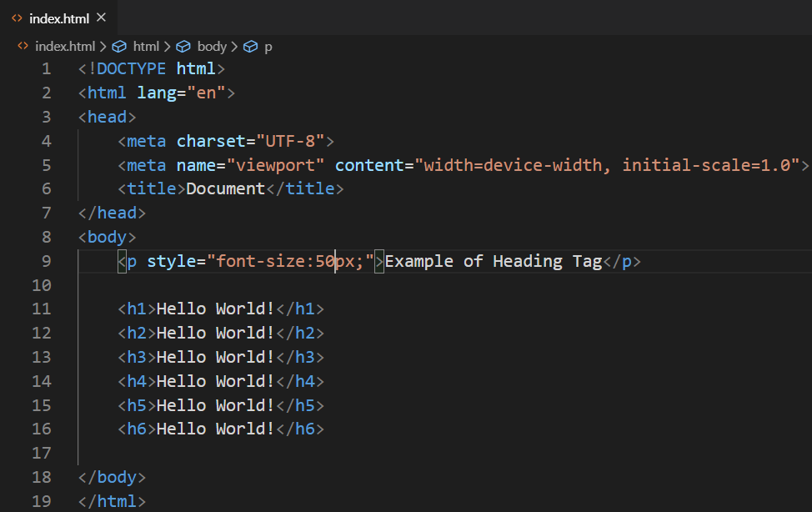Expand the html breadcrumb segment

pyautogui.click(x=146, y=47)
